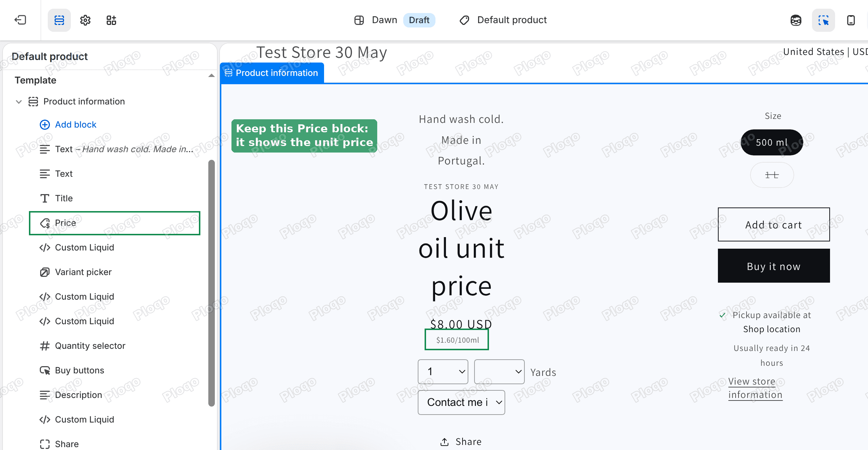Open the quantity dropdown showing 1
This screenshot has width=868, height=450.
pyautogui.click(x=443, y=372)
